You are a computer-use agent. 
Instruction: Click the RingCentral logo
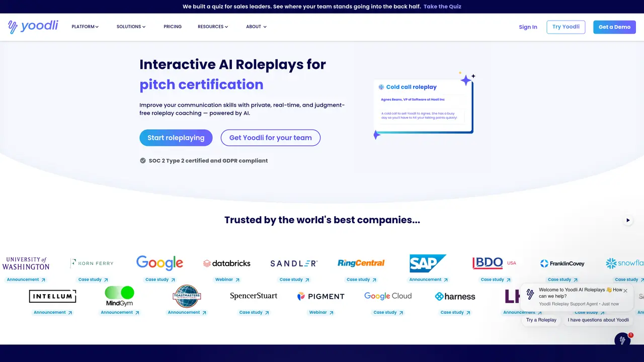[x=361, y=263]
